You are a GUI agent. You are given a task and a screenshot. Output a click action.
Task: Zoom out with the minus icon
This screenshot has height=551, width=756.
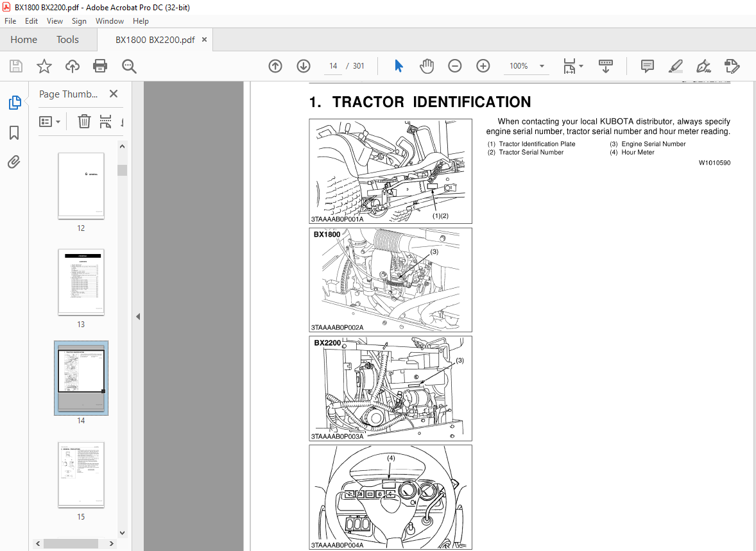[454, 66]
